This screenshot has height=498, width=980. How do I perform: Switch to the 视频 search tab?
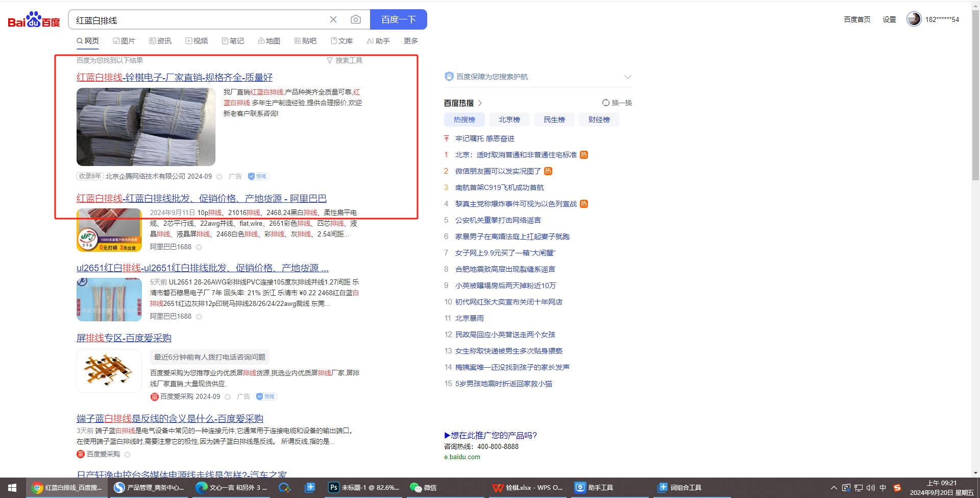(197, 41)
